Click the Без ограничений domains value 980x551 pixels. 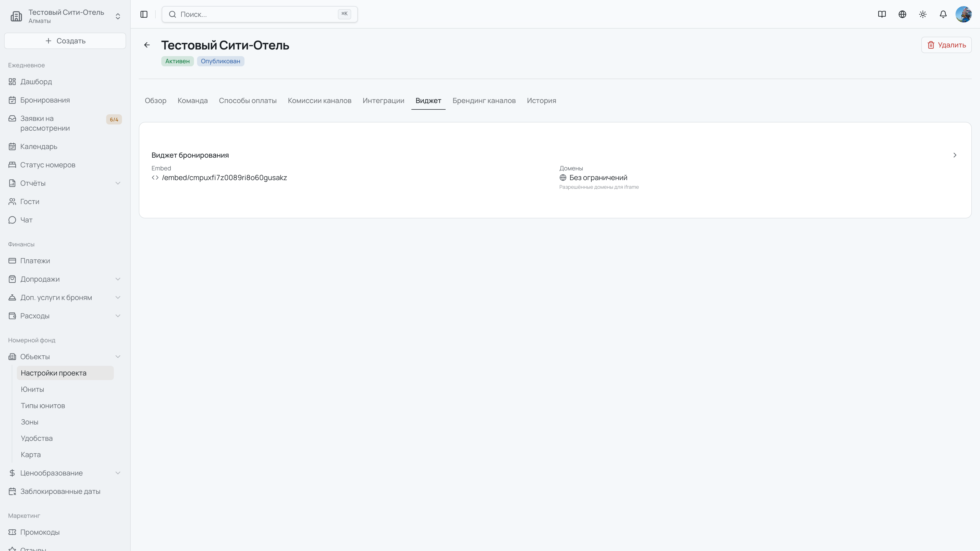pos(598,178)
